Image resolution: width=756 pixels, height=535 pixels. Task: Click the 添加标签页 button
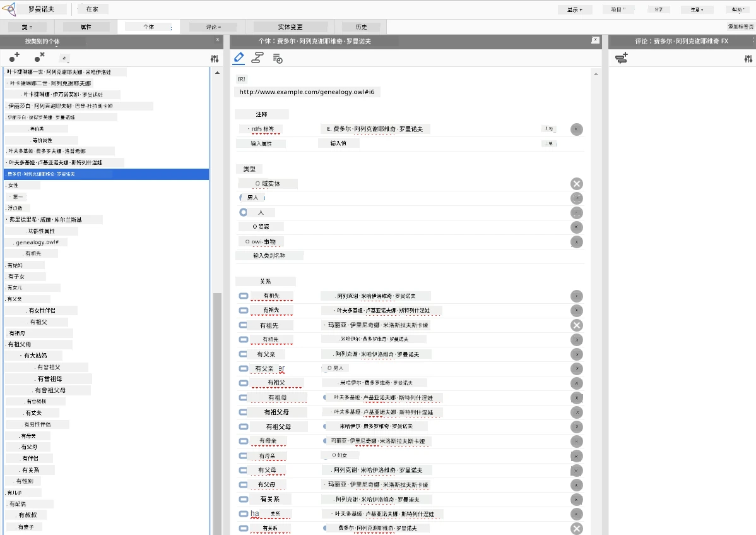(741, 27)
